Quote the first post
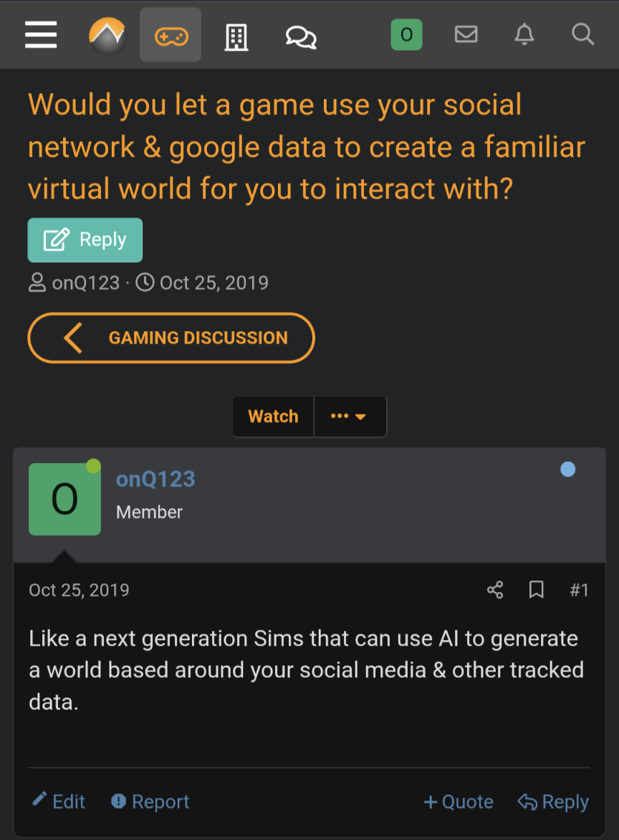 pos(459,801)
